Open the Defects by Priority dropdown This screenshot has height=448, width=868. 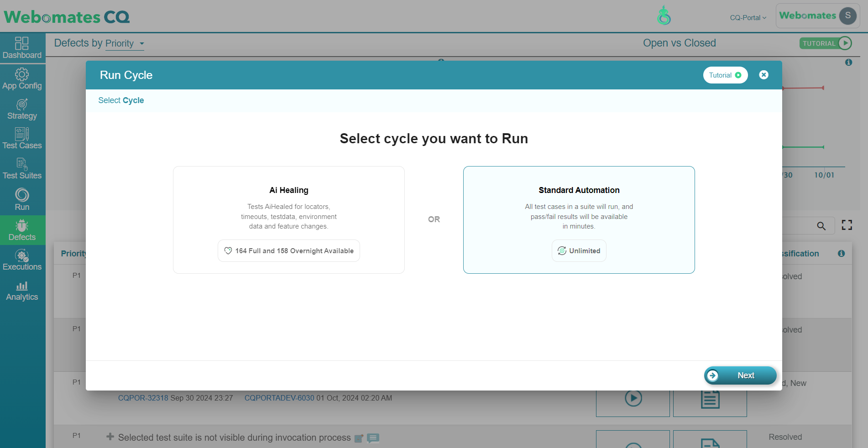coord(125,44)
